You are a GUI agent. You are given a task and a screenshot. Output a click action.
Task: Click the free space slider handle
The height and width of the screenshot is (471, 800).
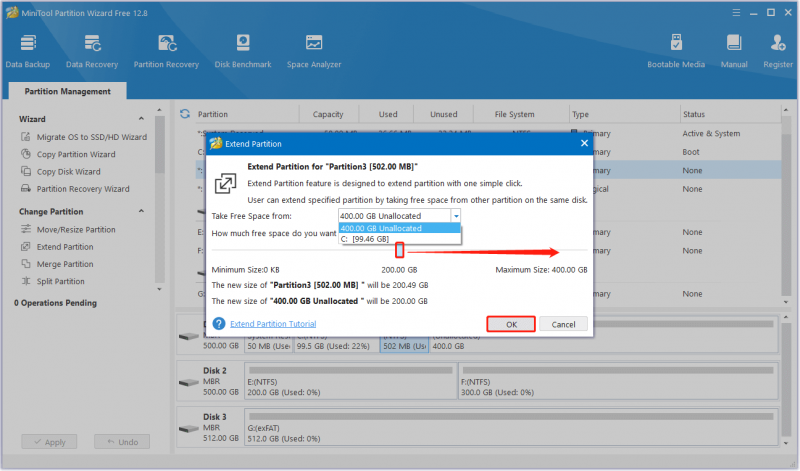point(399,250)
